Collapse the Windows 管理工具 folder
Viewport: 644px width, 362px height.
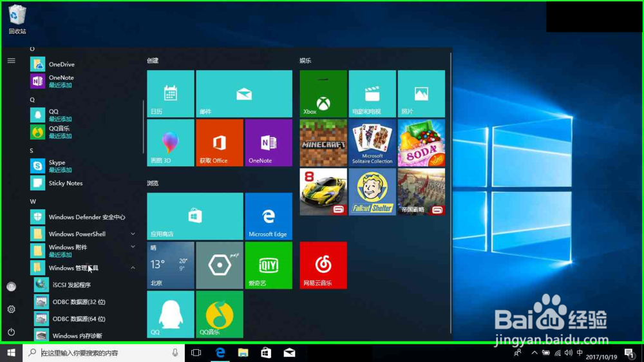click(x=84, y=267)
